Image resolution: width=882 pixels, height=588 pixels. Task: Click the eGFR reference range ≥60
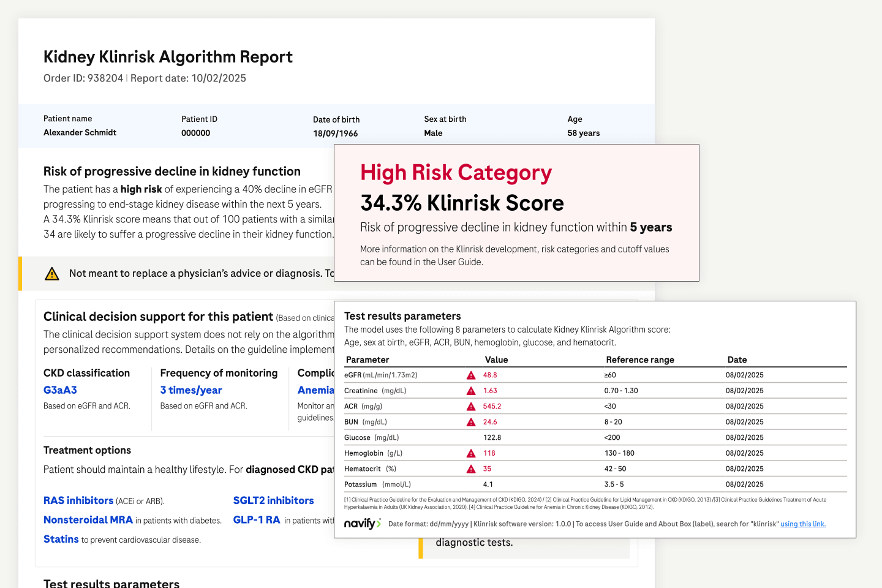tap(610, 375)
